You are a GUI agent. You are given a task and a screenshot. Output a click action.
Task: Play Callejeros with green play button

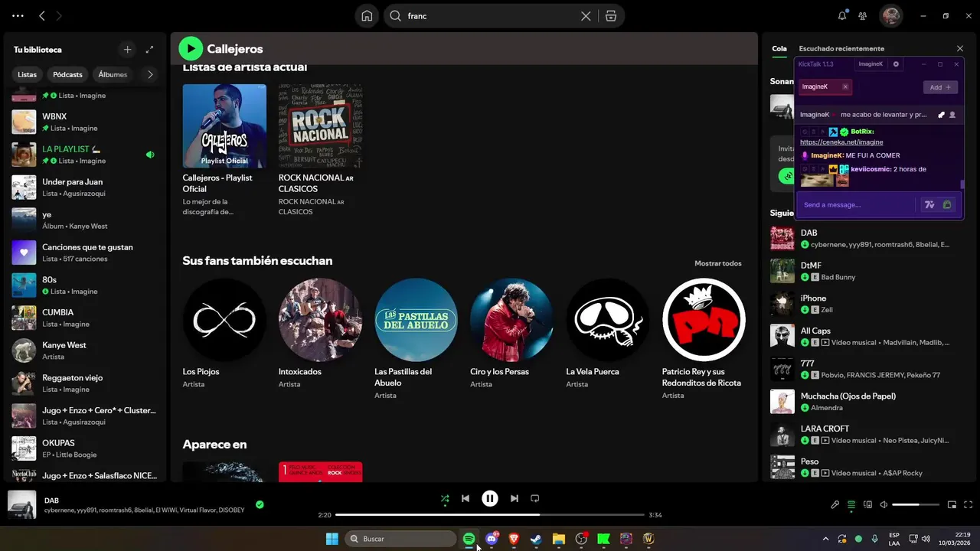pyautogui.click(x=191, y=49)
